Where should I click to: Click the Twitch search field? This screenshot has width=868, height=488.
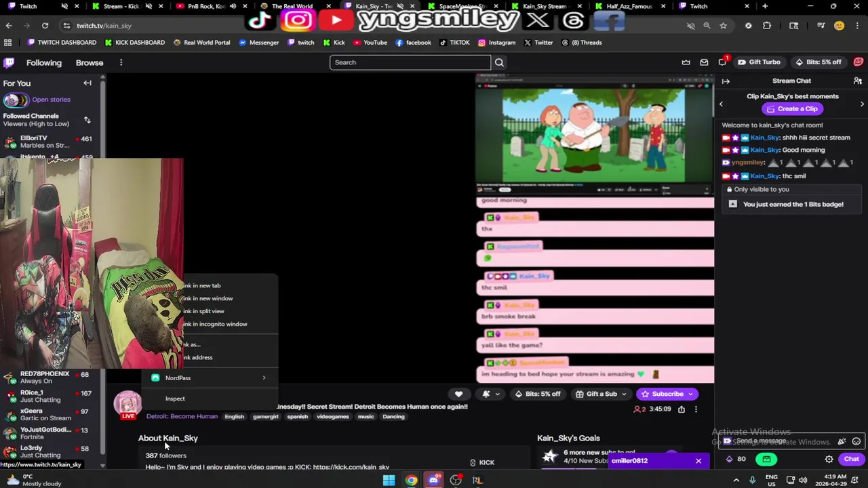pos(410,62)
